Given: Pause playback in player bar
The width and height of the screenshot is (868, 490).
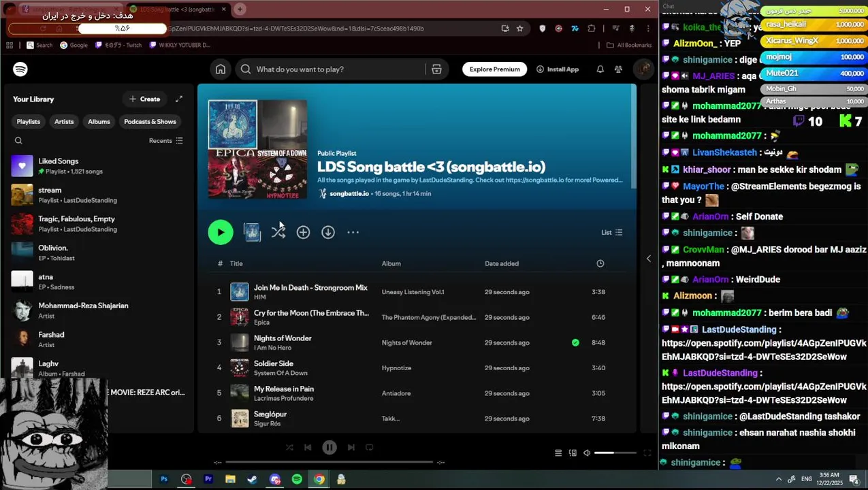Looking at the screenshot, I should tap(329, 447).
